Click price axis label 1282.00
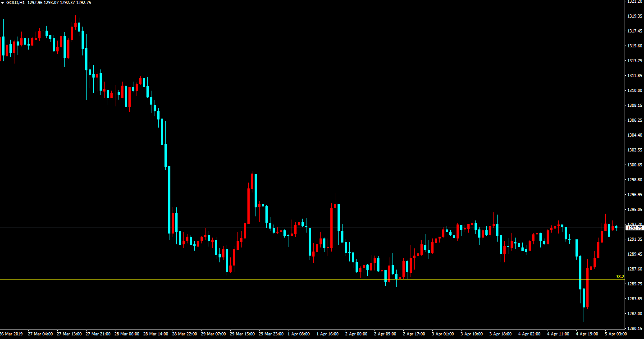The width and height of the screenshot is (644, 339). tap(634, 313)
